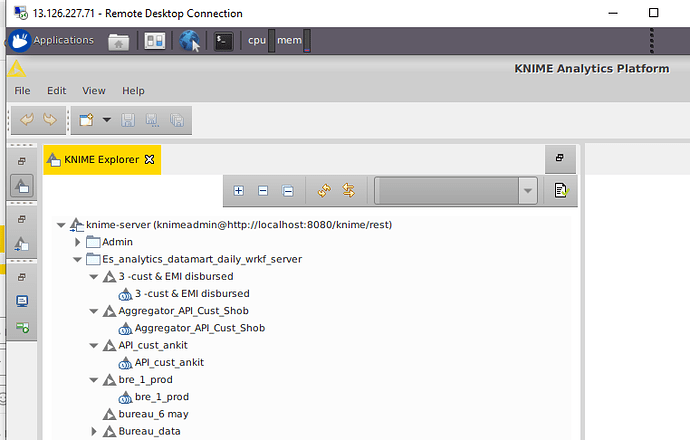The width and height of the screenshot is (690, 440).
Task: Restore third minimized view stack
Action: click(x=22, y=277)
